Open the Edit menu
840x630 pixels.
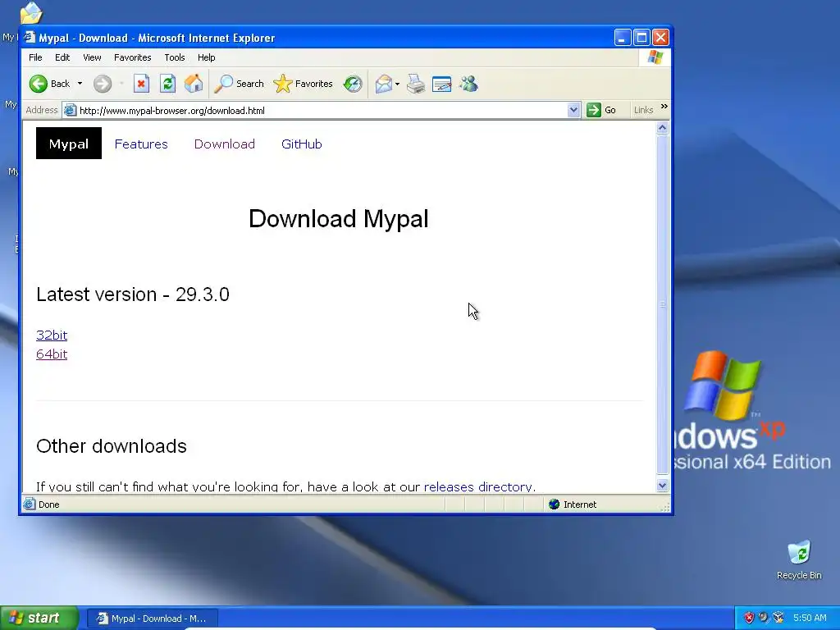(x=62, y=57)
